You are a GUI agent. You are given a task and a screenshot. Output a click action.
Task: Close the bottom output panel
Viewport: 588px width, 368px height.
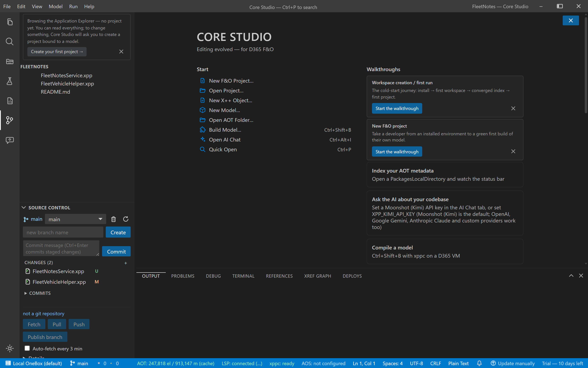tap(581, 276)
